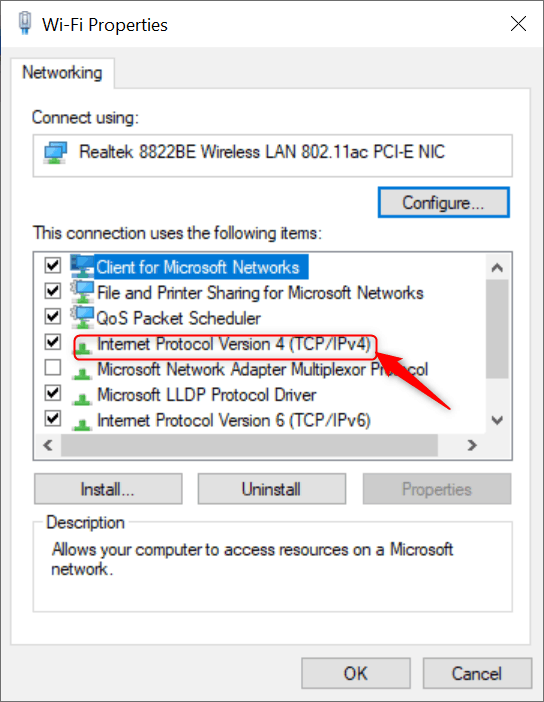Open adapter settings with Configure button
This screenshot has width=544, height=702.
pyautogui.click(x=443, y=203)
